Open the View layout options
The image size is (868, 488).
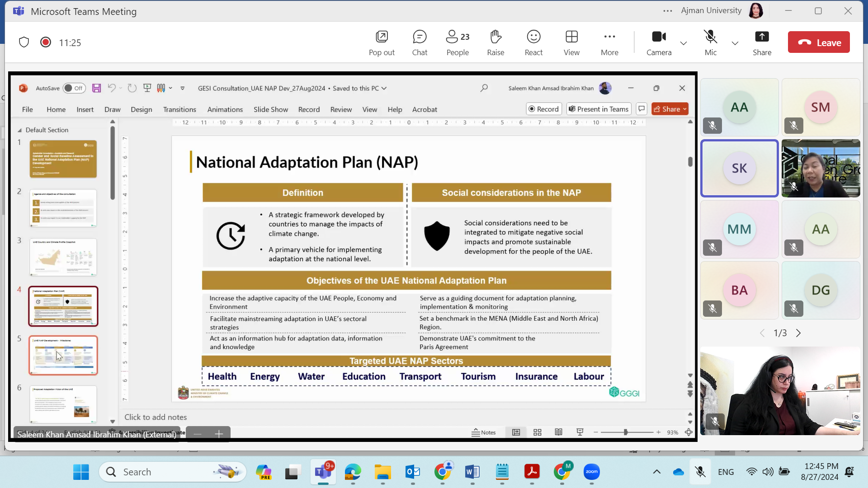pos(571,42)
